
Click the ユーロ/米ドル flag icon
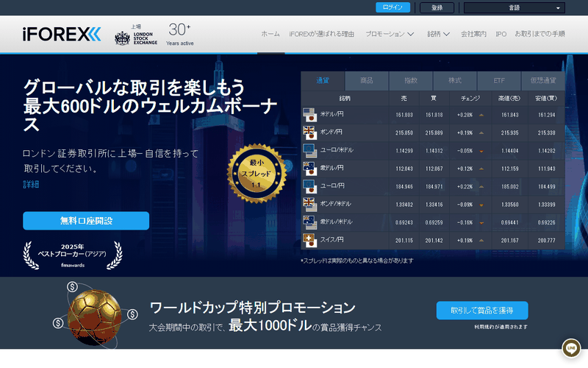coord(309,151)
